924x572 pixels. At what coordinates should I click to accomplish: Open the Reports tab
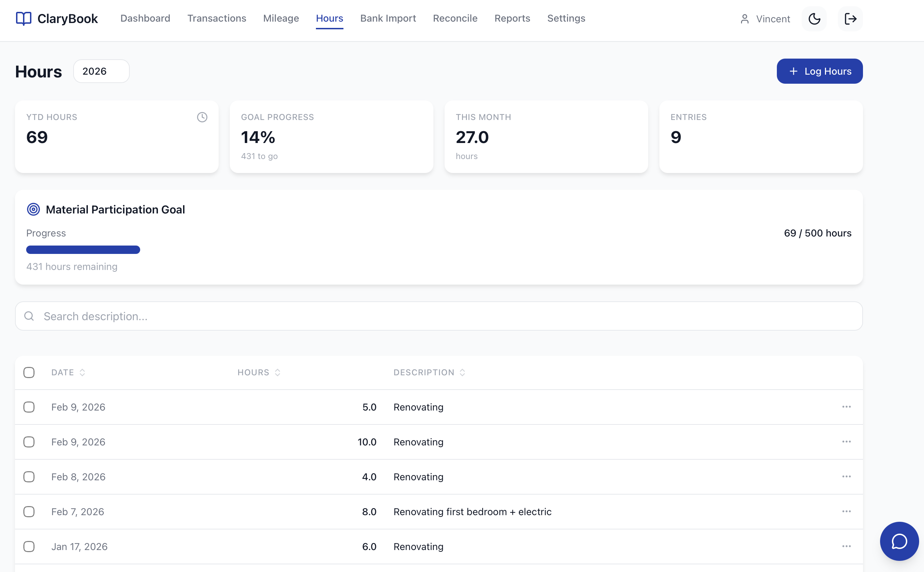coord(512,18)
